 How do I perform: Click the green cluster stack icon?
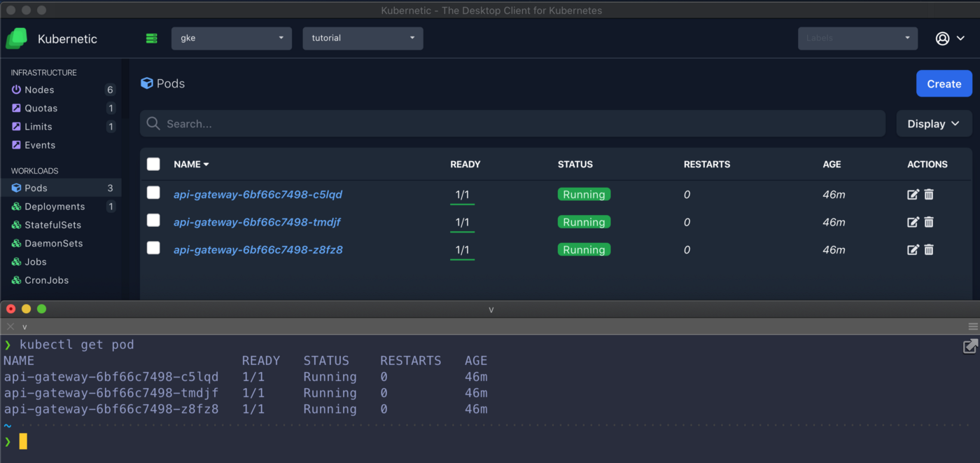(x=151, y=38)
